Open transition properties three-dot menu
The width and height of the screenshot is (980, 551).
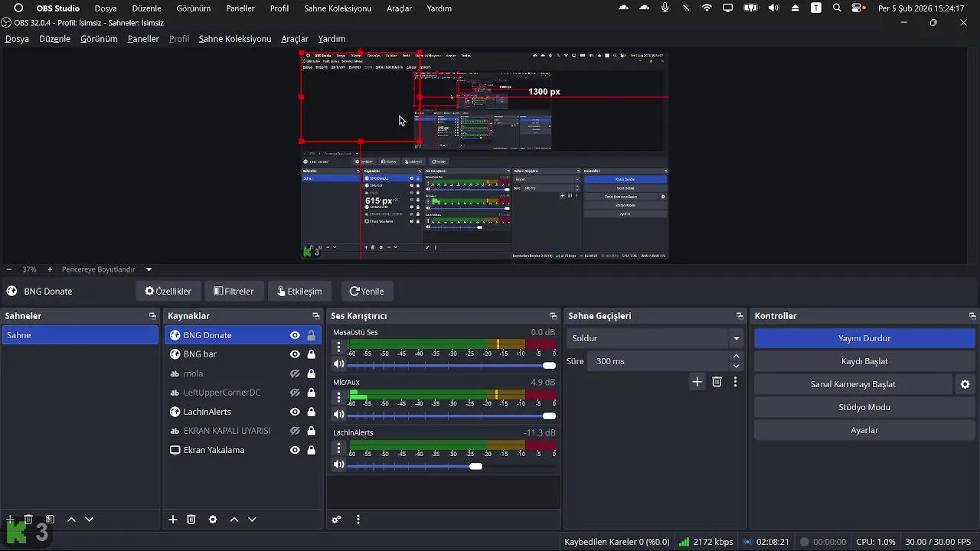click(x=735, y=381)
